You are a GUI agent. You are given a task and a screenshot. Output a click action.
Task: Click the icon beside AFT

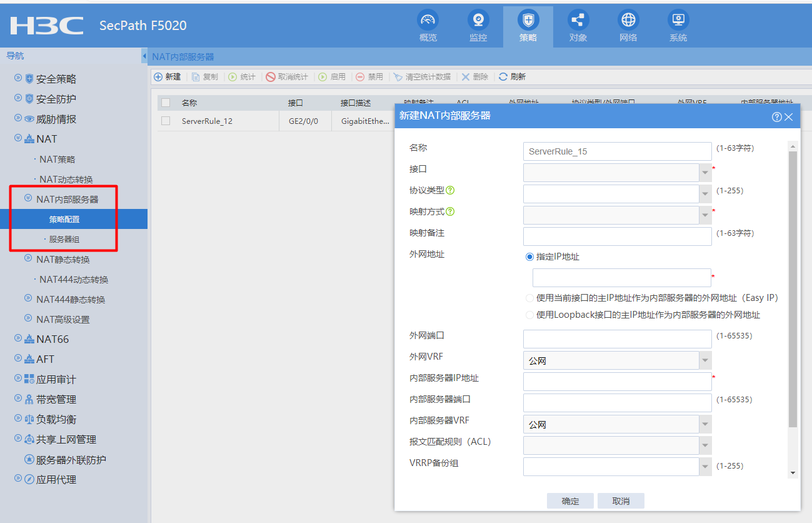pyautogui.click(x=29, y=359)
